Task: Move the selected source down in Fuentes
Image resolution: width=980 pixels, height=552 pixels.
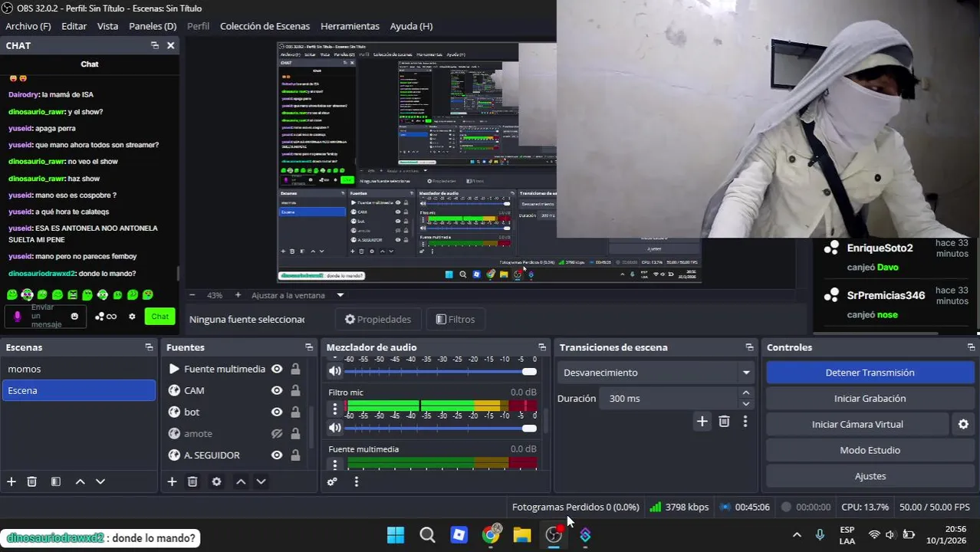Action: point(261,481)
